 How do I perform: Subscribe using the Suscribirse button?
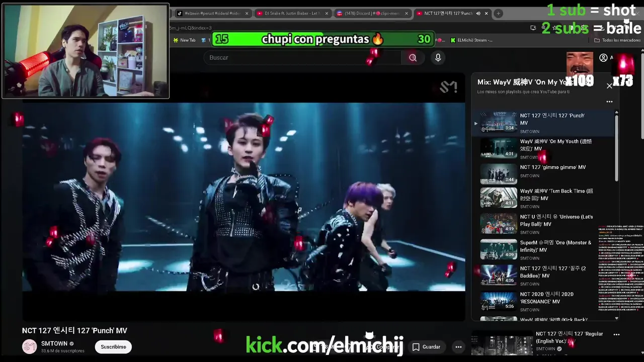(113, 347)
